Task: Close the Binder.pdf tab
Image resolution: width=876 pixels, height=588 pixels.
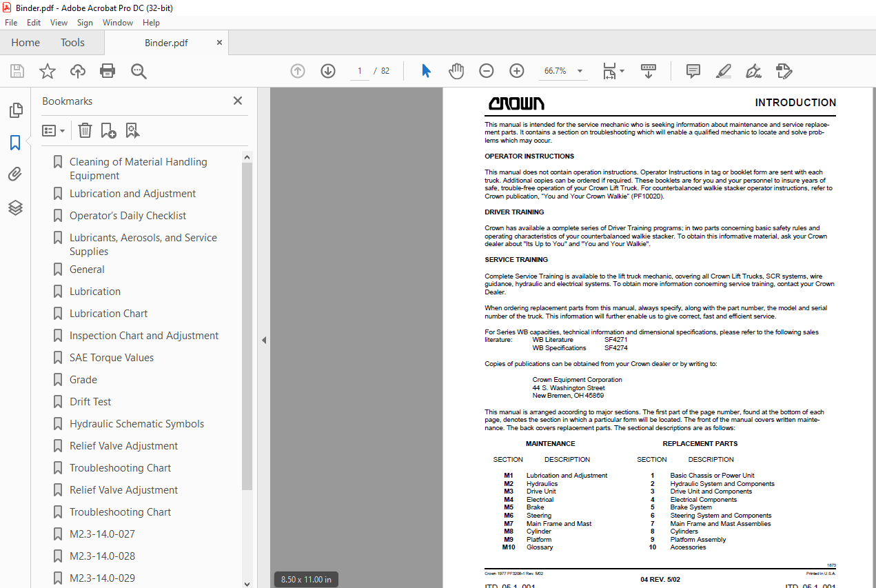Action: (x=220, y=43)
